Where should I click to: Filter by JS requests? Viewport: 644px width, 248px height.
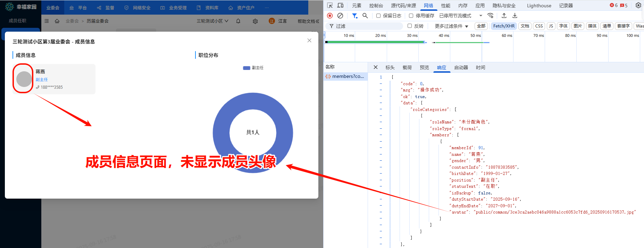[x=551, y=26]
